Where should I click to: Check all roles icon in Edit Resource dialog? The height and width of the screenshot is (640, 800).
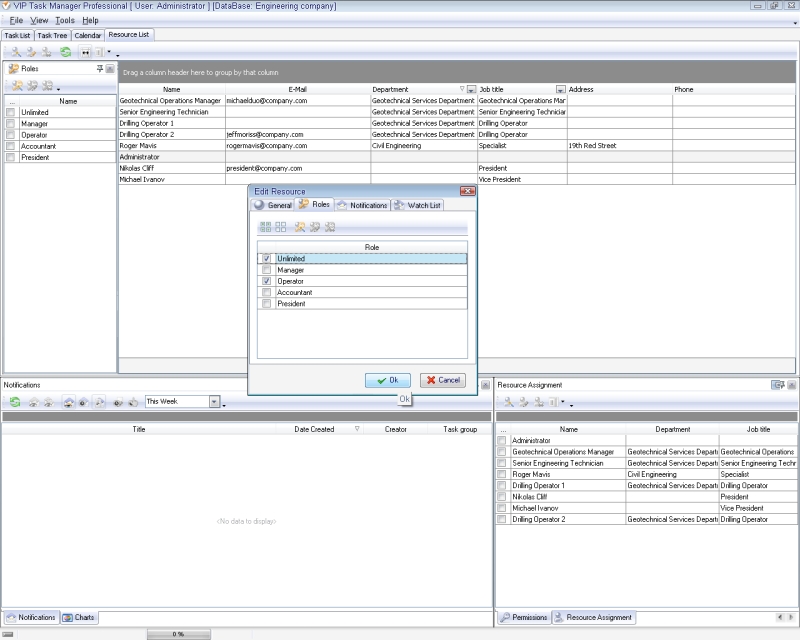265,227
